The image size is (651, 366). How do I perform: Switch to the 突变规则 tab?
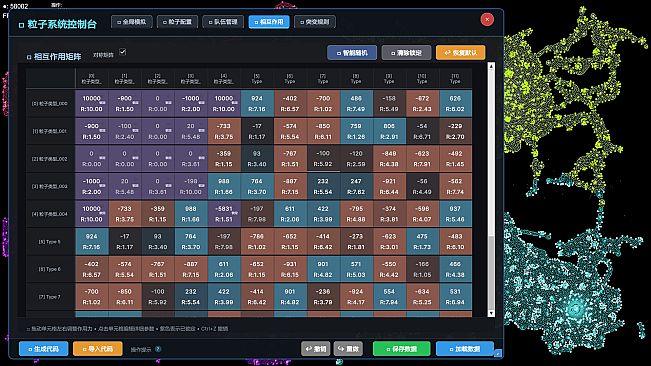(315, 22)
